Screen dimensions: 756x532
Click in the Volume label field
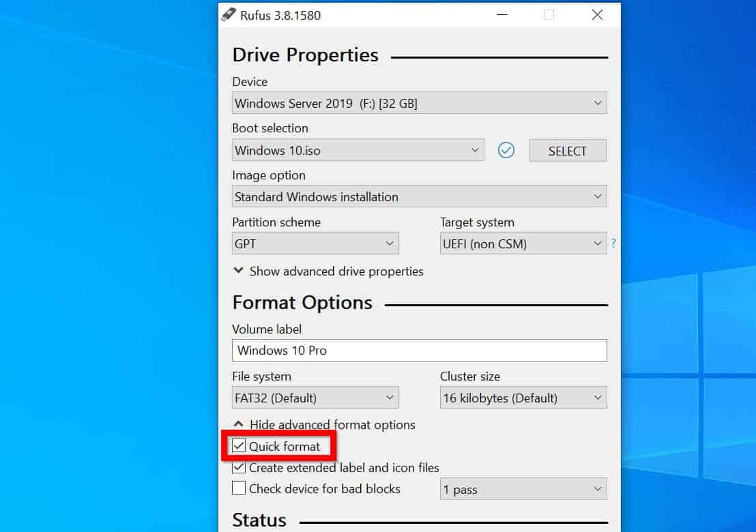[419, 351]
